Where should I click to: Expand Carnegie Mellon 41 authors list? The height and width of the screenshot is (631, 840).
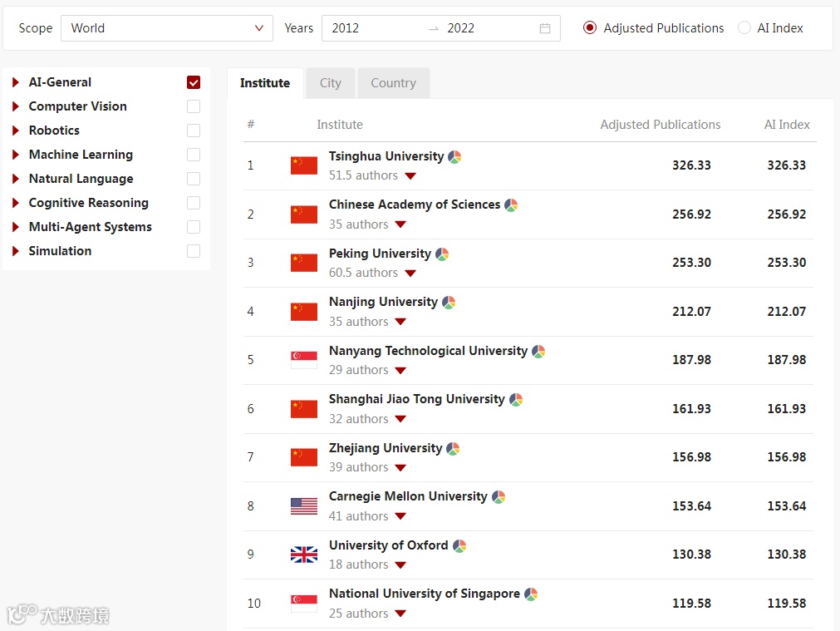click(x=400, y=516)
